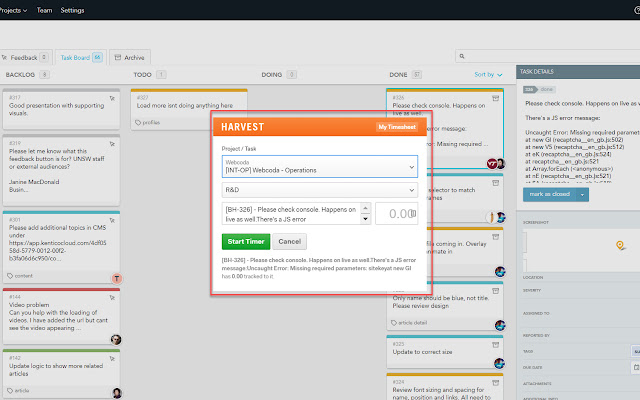This screenshot has height=400, width=640.
Task: Click the red T avatar on card #301
Action: [x=117, y=278]
